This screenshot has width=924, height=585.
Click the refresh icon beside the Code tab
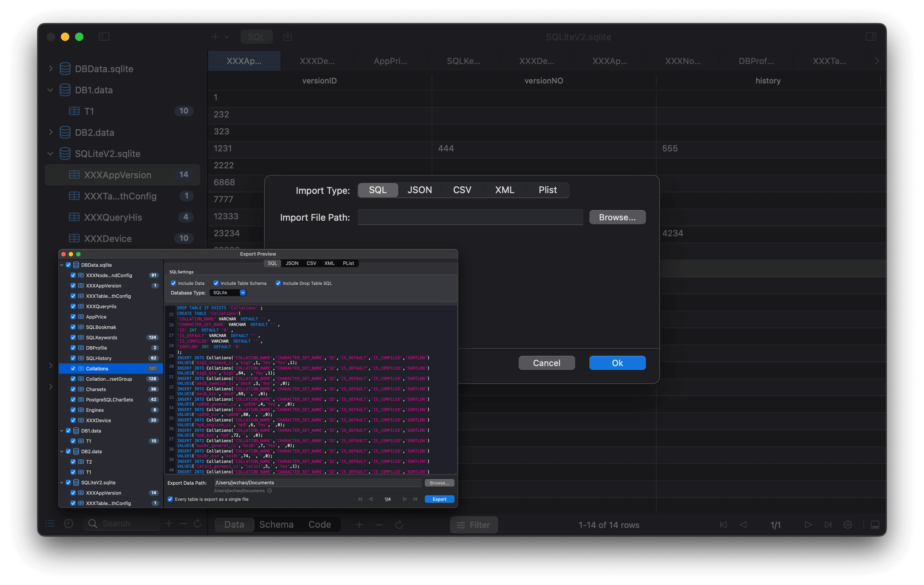(399, 525)
